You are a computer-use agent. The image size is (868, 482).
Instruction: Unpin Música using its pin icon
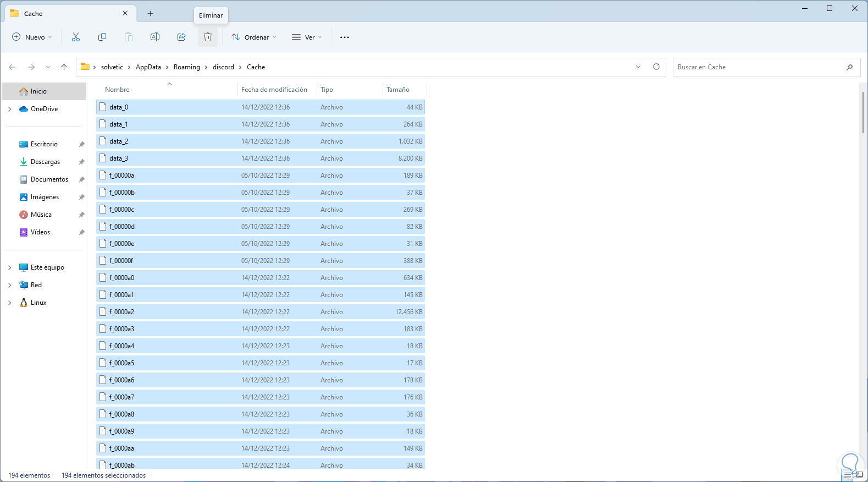81,215
